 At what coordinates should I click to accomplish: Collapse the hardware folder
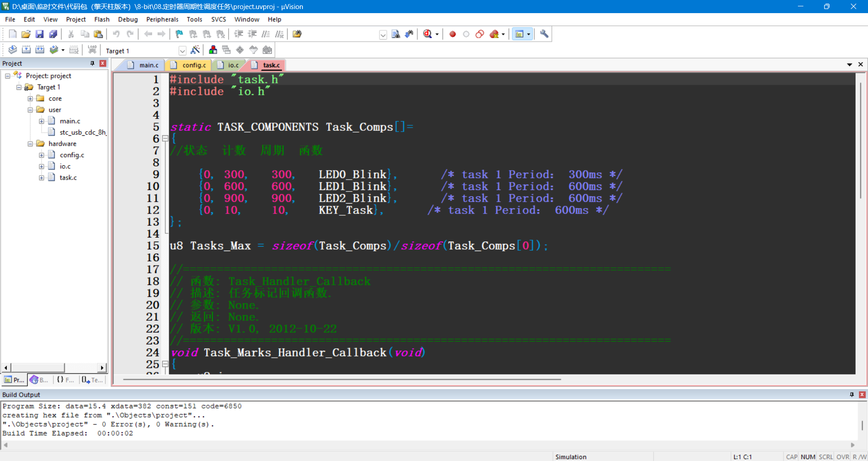coord(30,144)
